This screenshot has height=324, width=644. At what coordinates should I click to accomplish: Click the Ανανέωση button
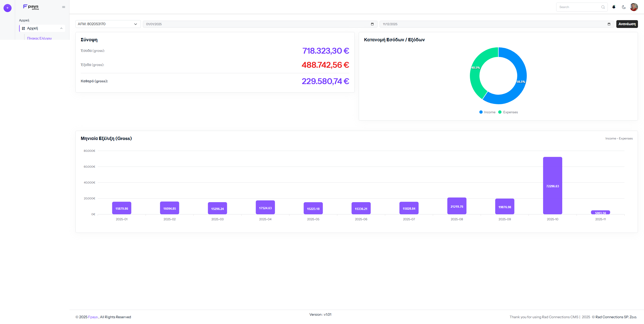pyautogui.click(x=627, y=24)
